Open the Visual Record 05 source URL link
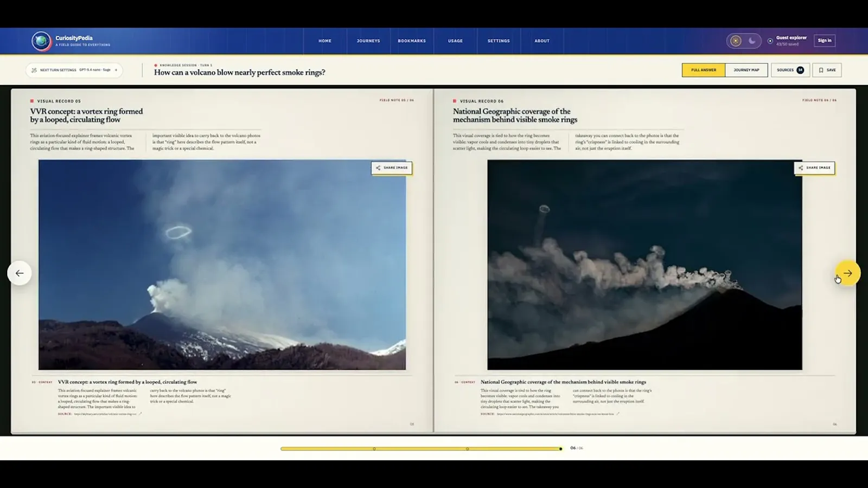This screenshot has width=868, height=488. [105, 414]
